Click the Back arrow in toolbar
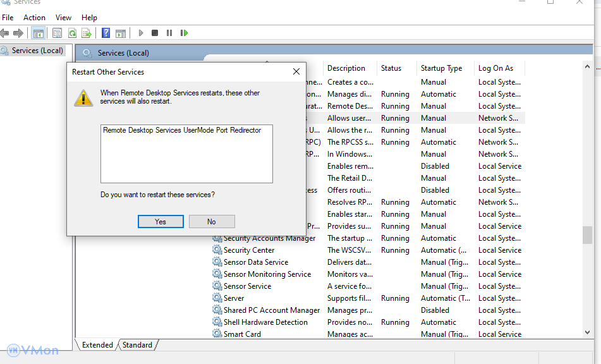This screenshot has width=601, height=364. 5,33
